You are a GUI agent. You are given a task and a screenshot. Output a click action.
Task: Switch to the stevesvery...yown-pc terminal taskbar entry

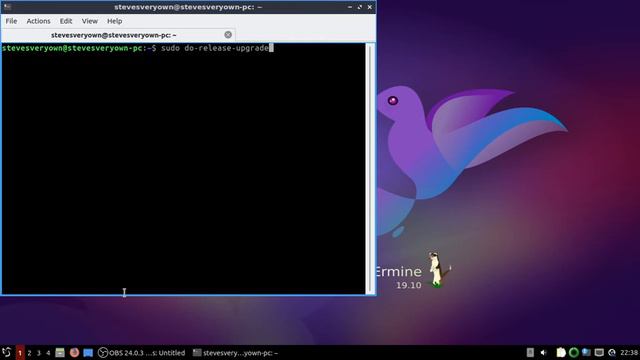[x=235, y=353]
